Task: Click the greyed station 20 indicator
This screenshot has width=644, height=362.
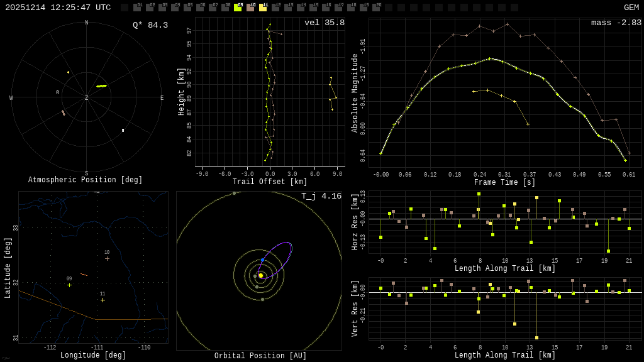Action: point(376,8)
